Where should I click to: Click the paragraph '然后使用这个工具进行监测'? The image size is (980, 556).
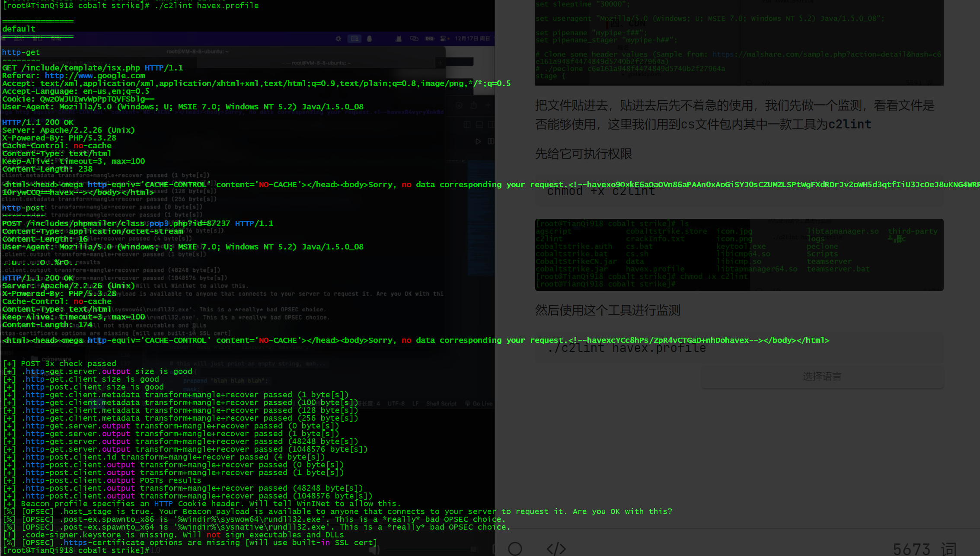click(607, 310)
